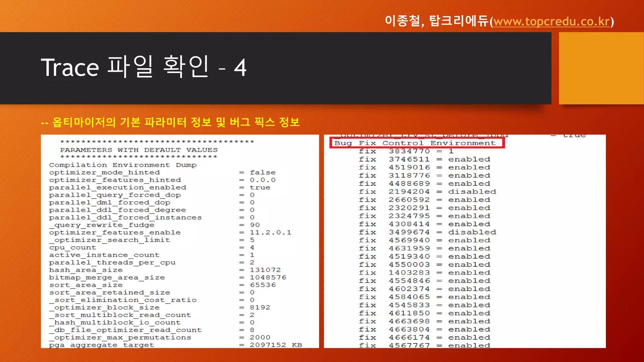Click fix number 4554846
Screen dimensions: 644x362
click(409, 281)
